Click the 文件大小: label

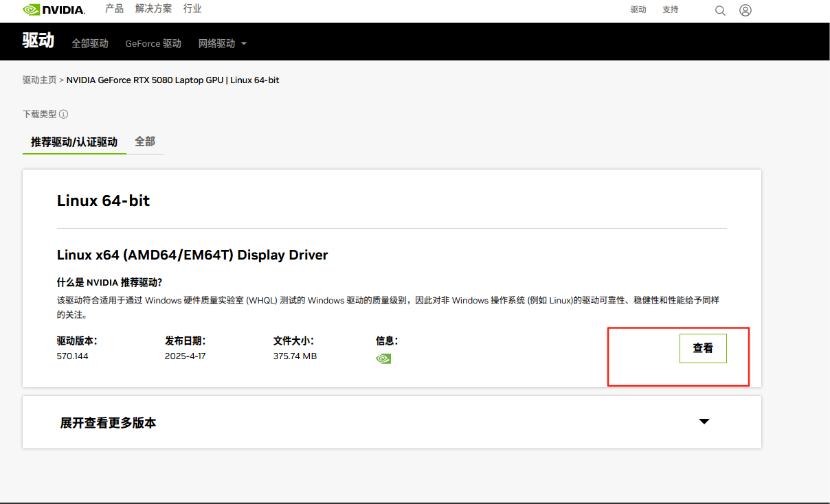[294, 341]
